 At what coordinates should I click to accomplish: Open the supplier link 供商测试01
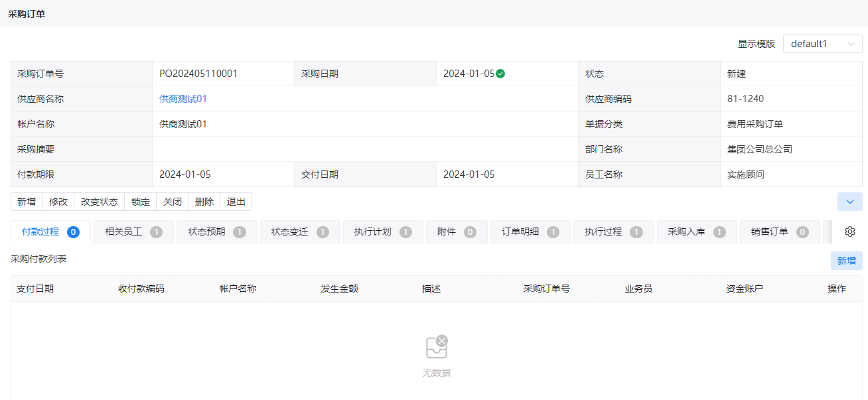(183, 99)
